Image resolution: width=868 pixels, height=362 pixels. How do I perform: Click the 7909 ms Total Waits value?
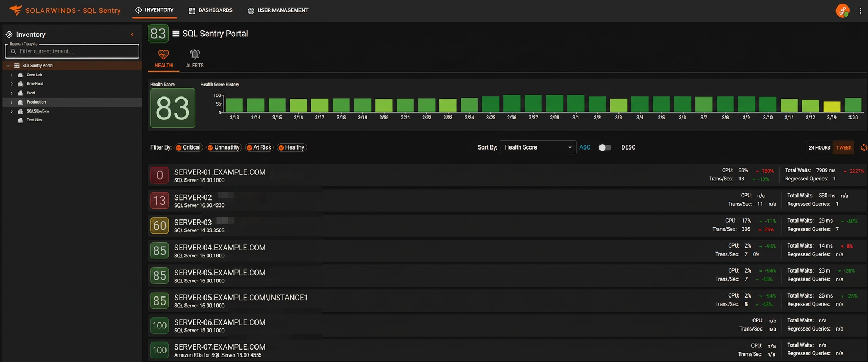(826, 170)
